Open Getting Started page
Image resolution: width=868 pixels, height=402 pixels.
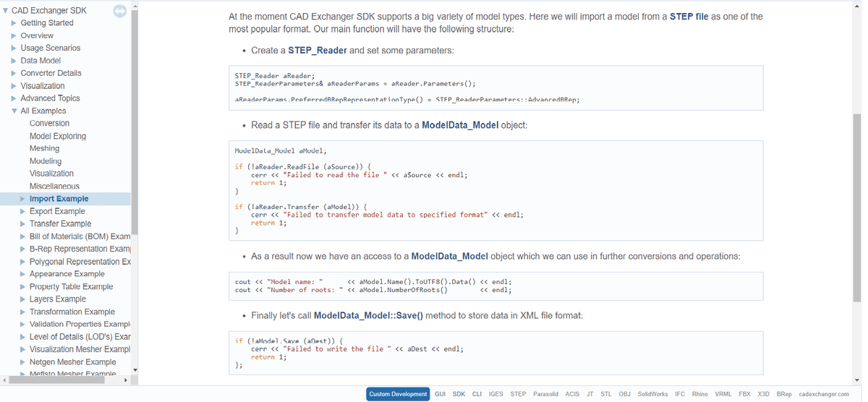pyautogui.click(x=47, y=23)
